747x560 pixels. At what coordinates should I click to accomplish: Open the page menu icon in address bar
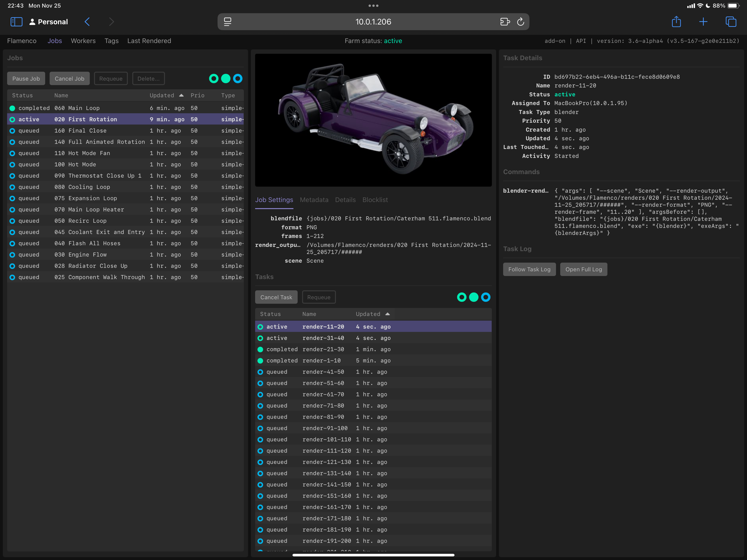227,22
